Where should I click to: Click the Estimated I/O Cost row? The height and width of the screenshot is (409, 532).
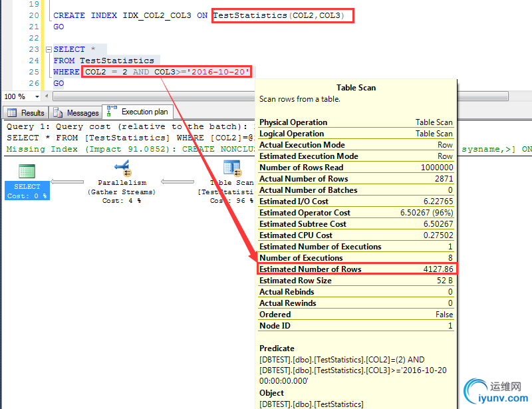point(356,202)
